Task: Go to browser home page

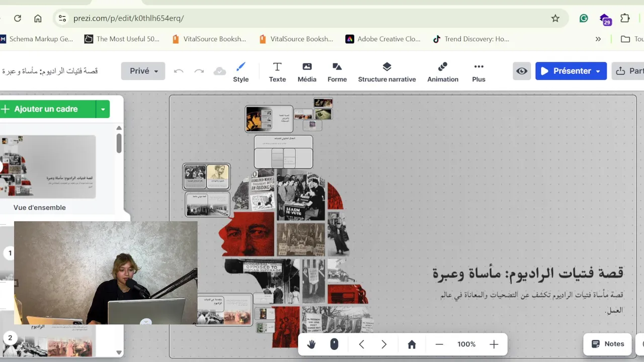Action: pos(38,19)
